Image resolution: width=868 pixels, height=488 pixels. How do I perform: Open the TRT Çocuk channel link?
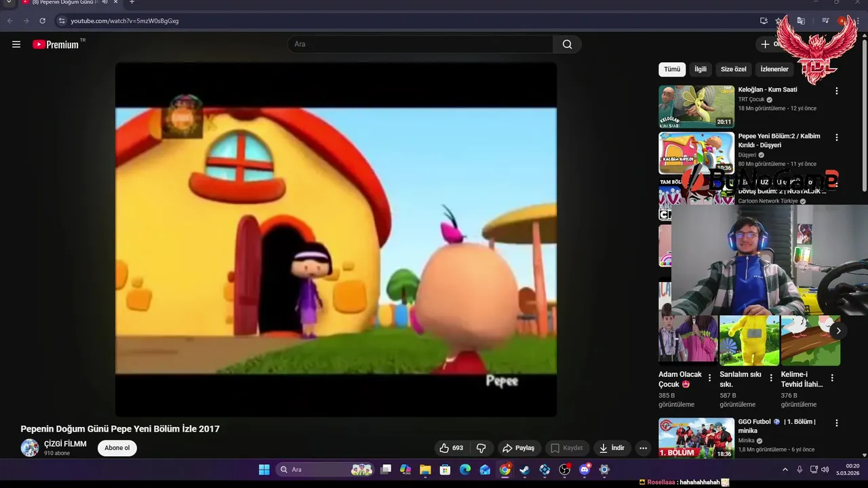point(751,100)
